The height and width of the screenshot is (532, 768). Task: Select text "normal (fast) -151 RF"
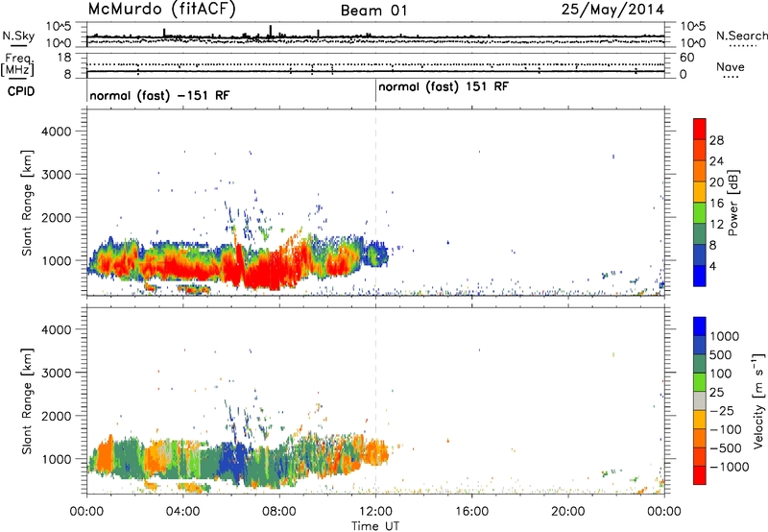(159, 95)
